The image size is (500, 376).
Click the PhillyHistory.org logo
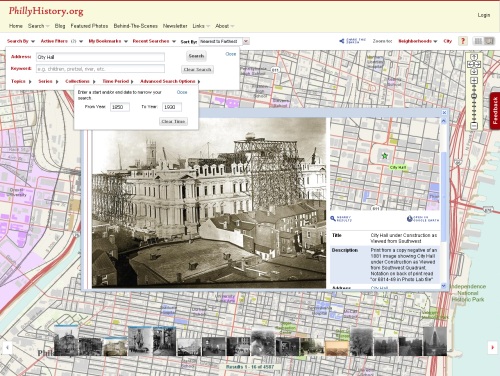tap(46, 11)
